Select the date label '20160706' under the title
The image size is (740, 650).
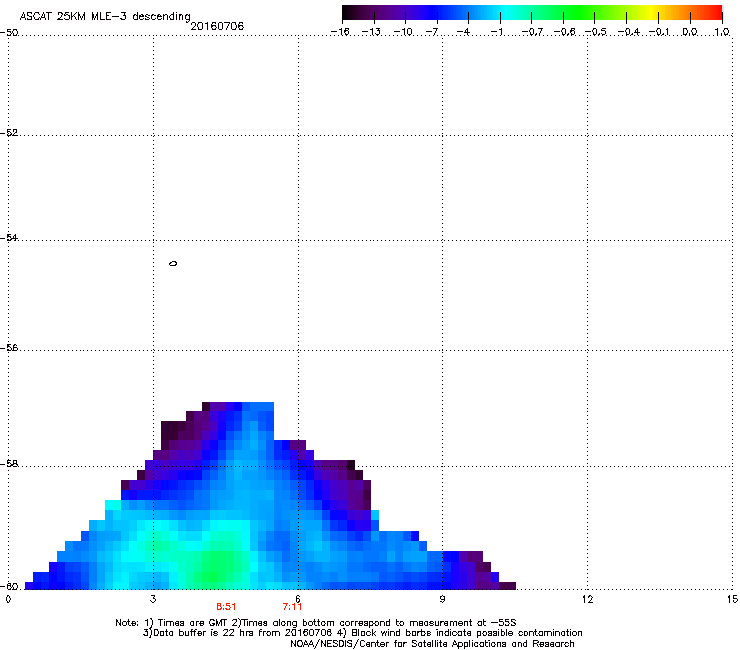(x=217, y=26)
